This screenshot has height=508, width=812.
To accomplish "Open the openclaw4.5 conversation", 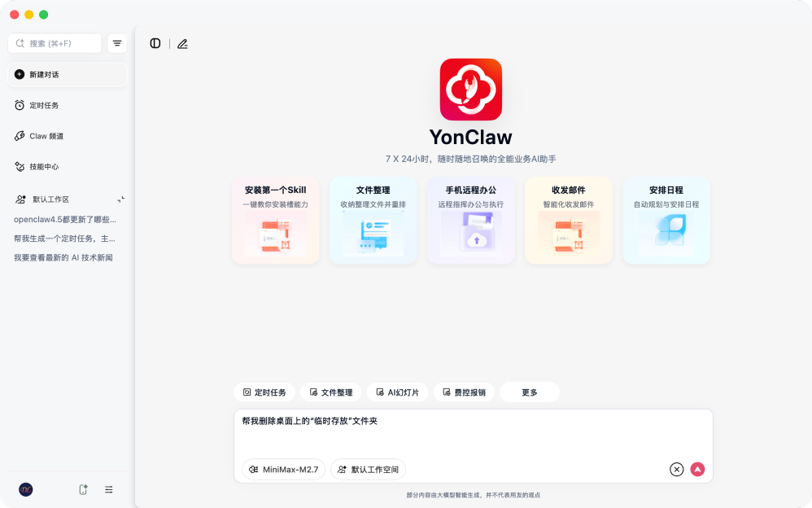I will (x=65, y=220).
